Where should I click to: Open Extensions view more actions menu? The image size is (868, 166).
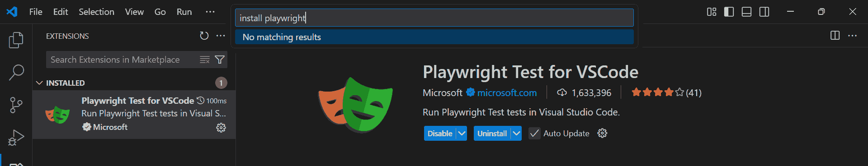pyautogui.click(x=221, y=36)
